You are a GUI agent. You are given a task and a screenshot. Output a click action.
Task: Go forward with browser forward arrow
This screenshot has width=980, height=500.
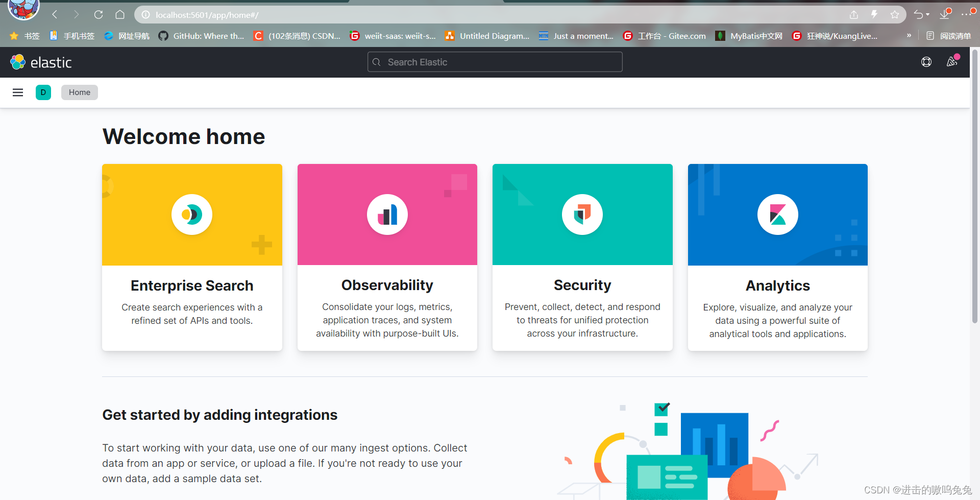pyautogui.click(x=77, y=15)
